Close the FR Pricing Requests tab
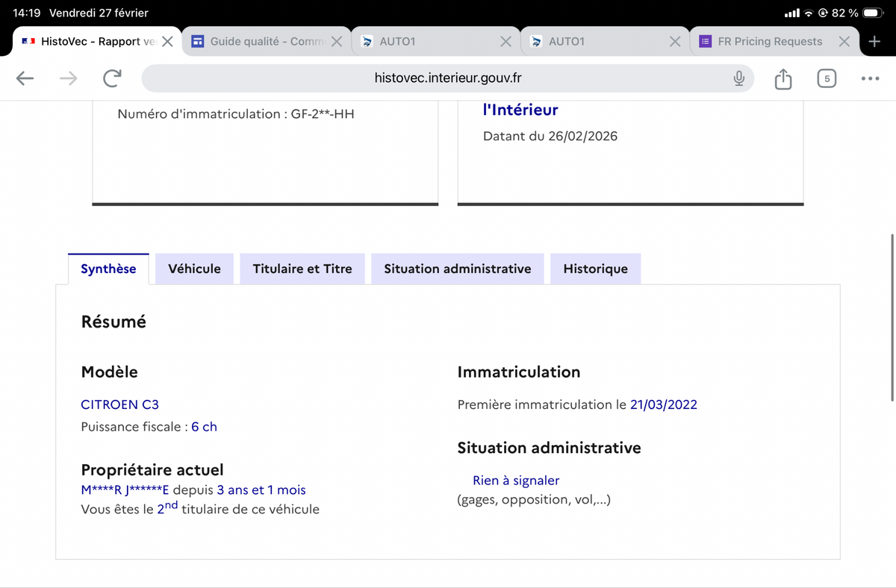 click(844, 42)
